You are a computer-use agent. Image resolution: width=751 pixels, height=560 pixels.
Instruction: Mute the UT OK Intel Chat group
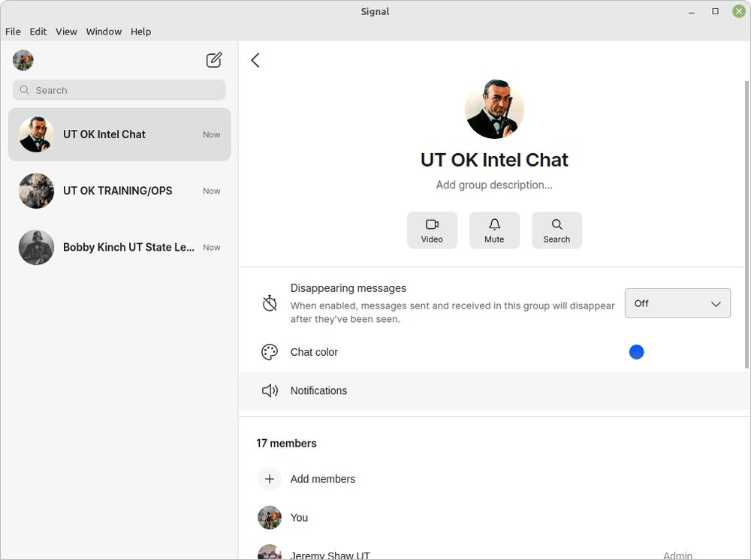click(x=494, y=230)
